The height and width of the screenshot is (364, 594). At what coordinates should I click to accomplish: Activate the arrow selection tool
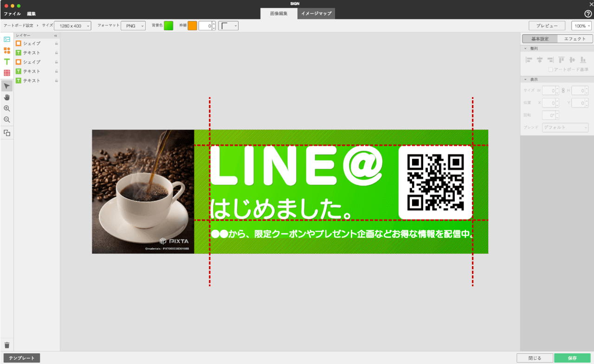[x=7, y=86]
